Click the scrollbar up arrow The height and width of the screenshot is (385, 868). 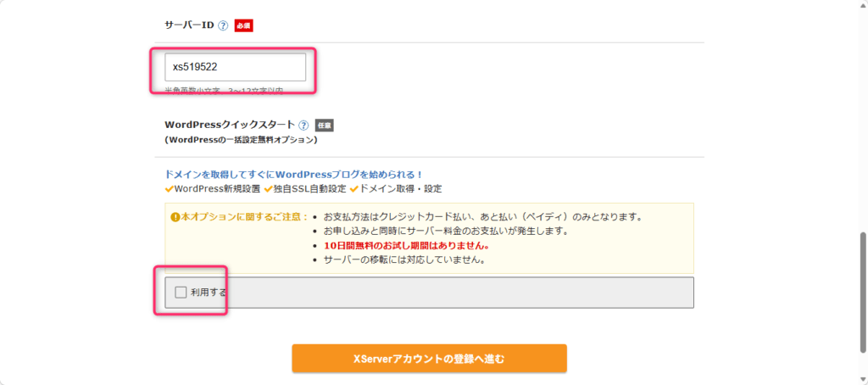861,7
